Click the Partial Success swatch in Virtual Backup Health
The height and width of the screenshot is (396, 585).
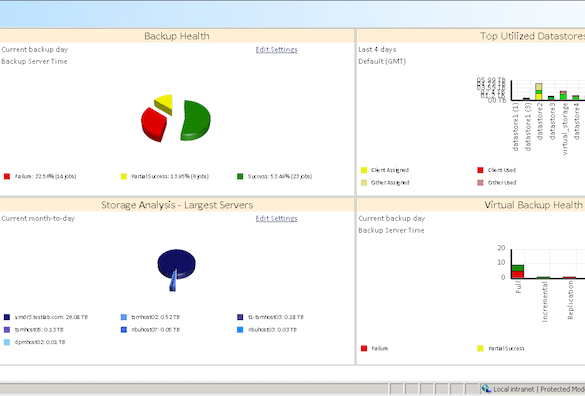480,348
